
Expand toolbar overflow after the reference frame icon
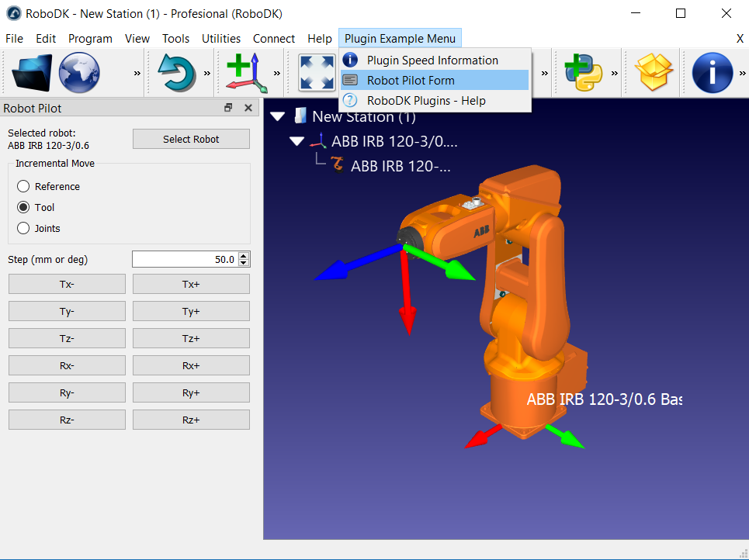(x=276, y=73)
